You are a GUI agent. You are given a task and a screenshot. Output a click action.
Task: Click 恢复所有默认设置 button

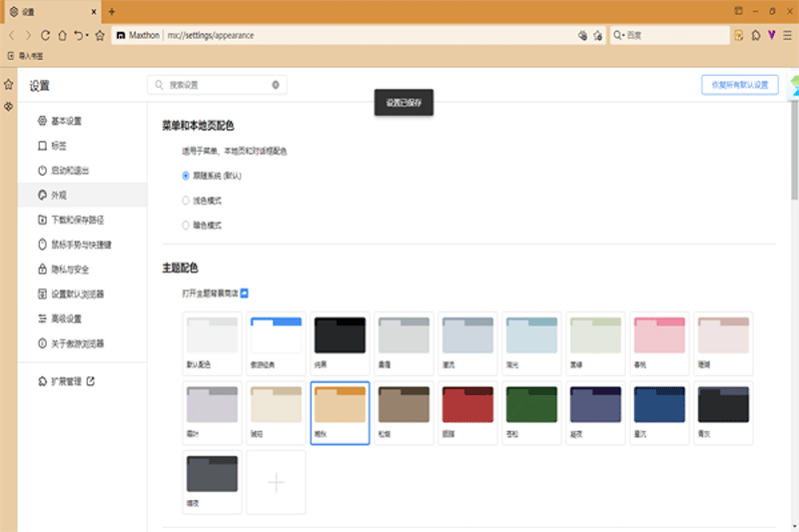click(x=739, y=85)
